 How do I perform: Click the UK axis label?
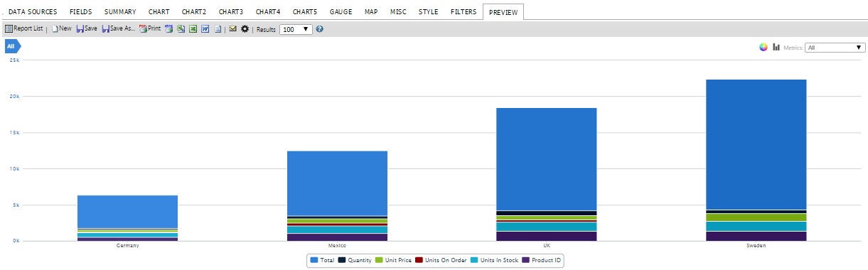pos(546,246)
